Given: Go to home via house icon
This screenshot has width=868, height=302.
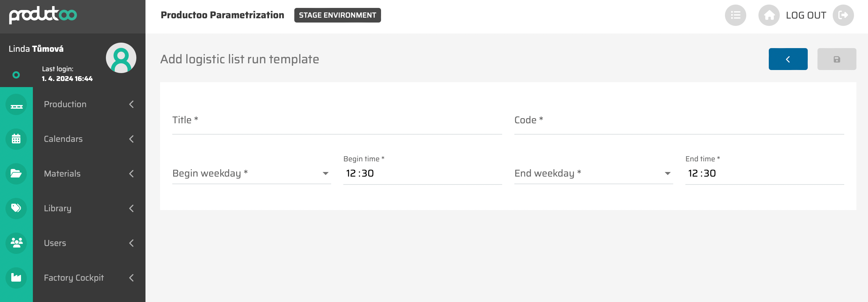Looking at the screenshot, I should click(x=768, y=15).
